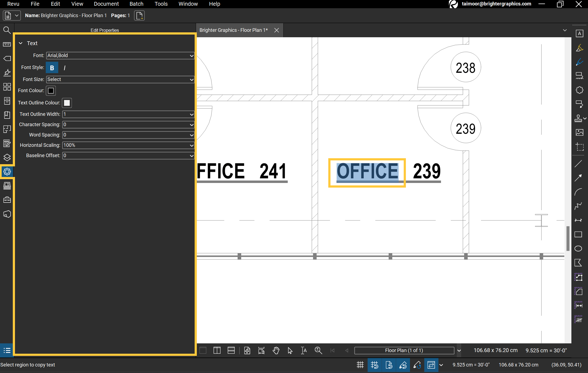Click the Font Colour swatch

(51, 91)
